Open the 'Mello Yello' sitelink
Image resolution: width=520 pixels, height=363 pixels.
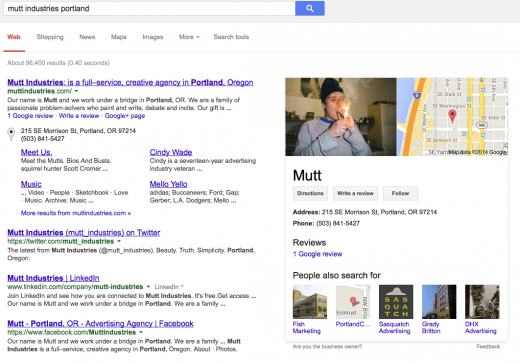coord(168,184)
